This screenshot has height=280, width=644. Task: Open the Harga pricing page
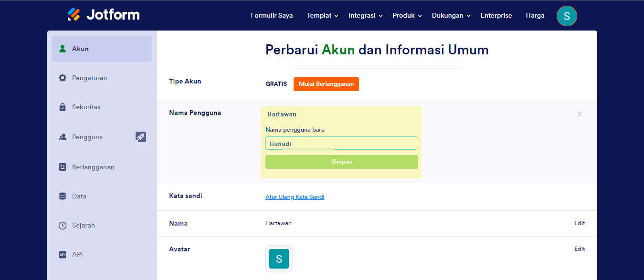coord(535,15)
